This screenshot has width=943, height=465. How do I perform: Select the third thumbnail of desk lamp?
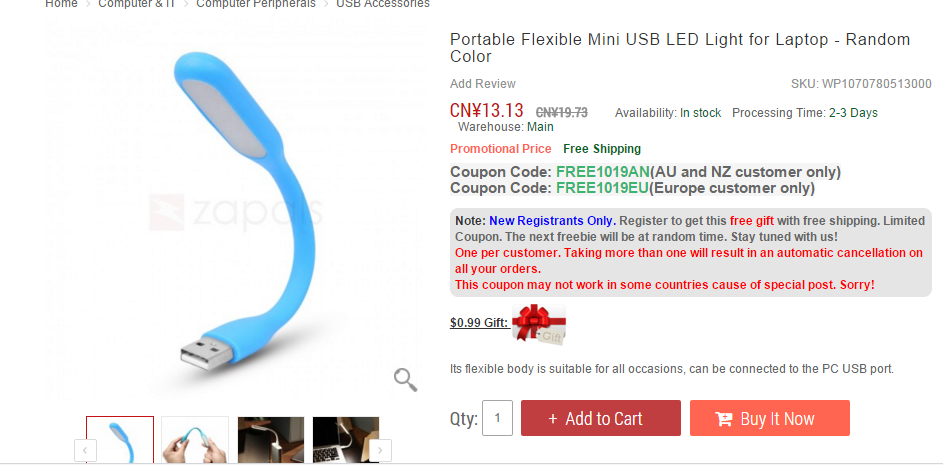[x=271, y=440]
